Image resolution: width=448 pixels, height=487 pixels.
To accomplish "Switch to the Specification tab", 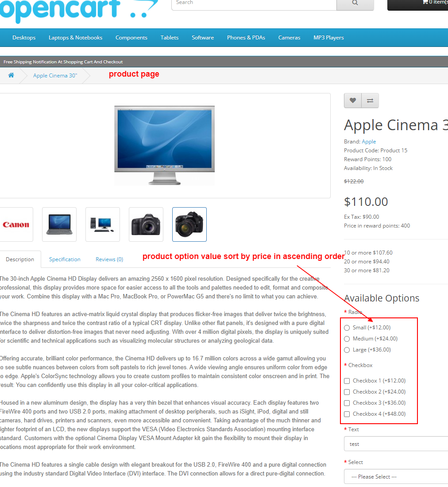I will (x=65, y=259).
